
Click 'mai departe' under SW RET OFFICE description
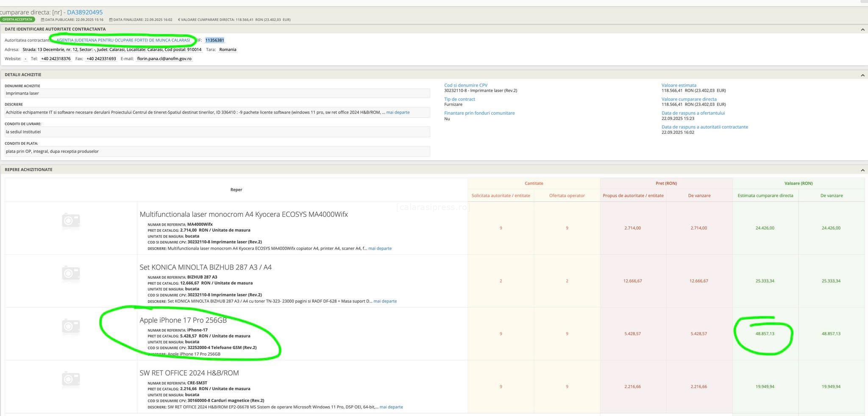coord(391,407)
